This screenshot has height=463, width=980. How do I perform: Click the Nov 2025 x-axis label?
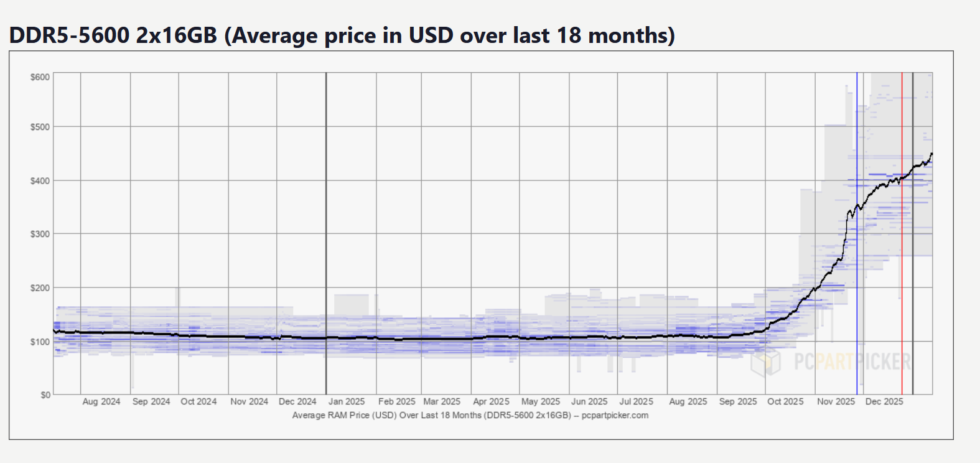[x=836, y=401]
